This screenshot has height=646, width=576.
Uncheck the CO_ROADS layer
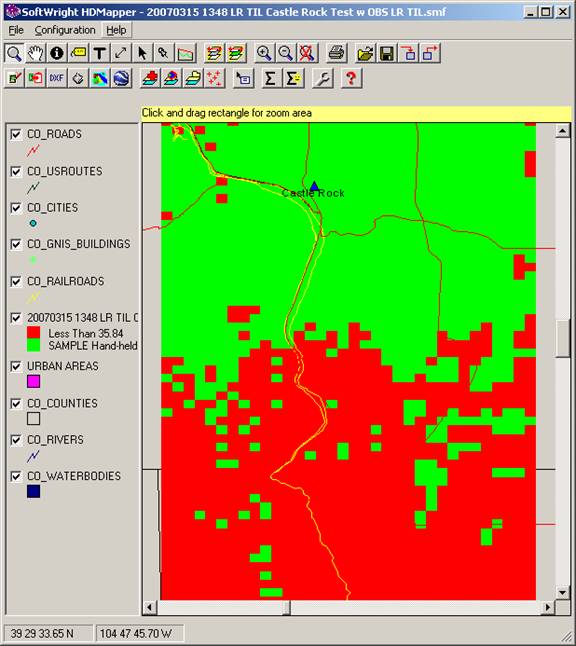pyautogui.click(x=16, y=135)
